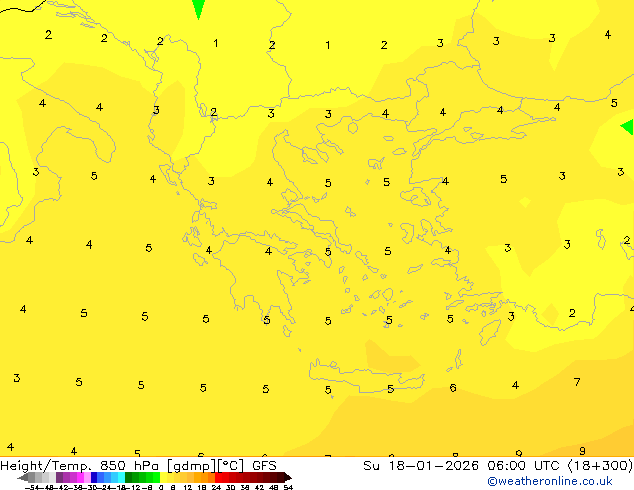Image resolution: width=634 pixels, height=490 pixels.
Task: Click the "7" temperature value on the map
Action: tap(577, 382)
